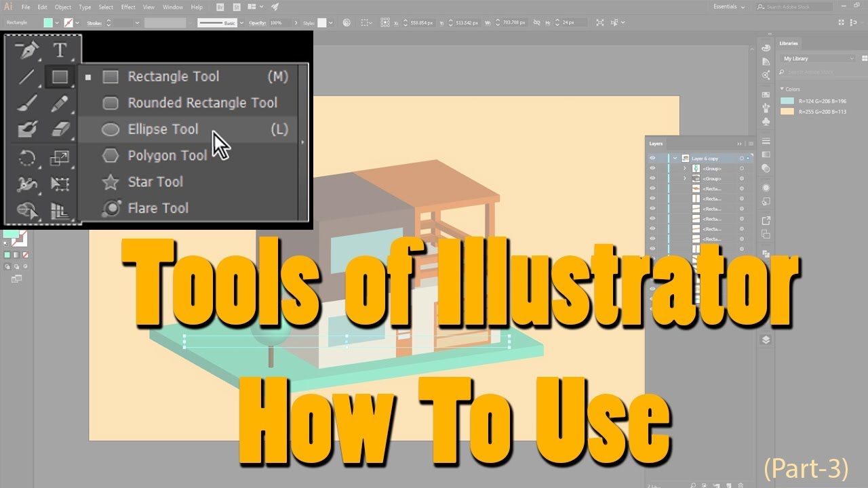The image size is (868, 488).
Task: Open the graphic Style dropdown arrow
Action: coord(330,22)
